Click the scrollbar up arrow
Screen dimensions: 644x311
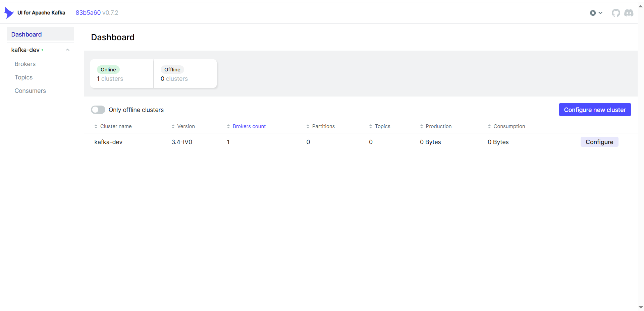pyautogui.click(x=641, y=6)
